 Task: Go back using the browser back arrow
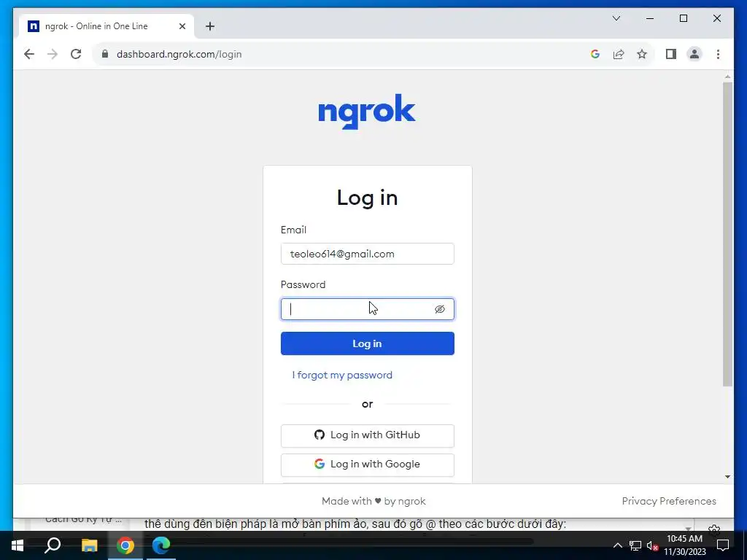(29, 54)
